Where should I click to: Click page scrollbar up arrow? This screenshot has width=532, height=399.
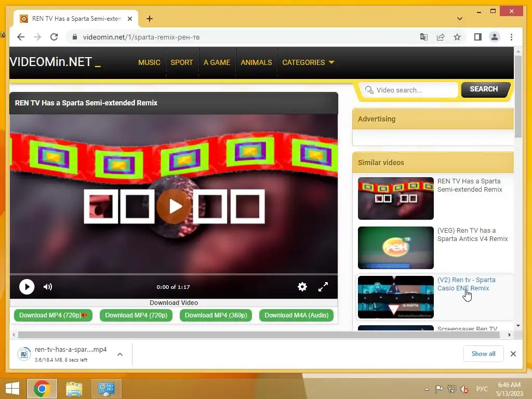pos(518,51)
